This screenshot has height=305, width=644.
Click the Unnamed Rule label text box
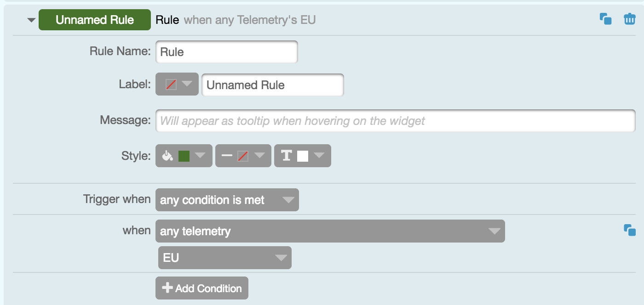point(272,85)
